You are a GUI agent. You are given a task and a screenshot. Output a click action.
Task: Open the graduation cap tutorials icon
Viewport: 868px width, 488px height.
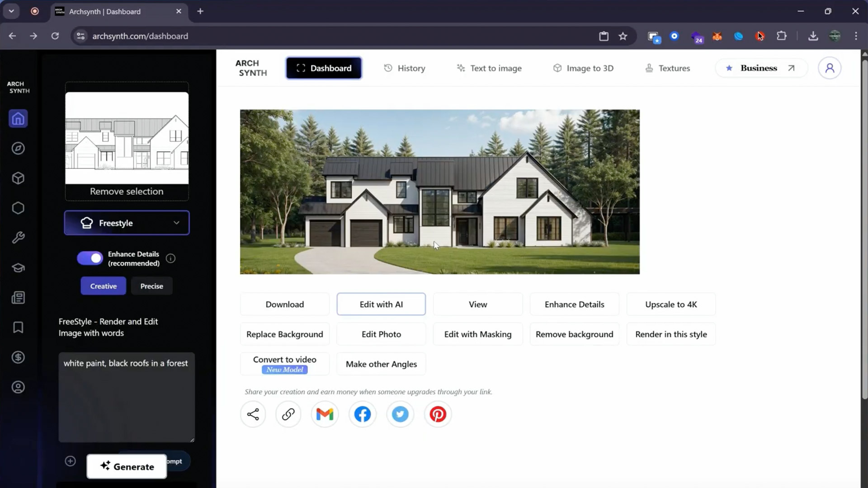18,268
